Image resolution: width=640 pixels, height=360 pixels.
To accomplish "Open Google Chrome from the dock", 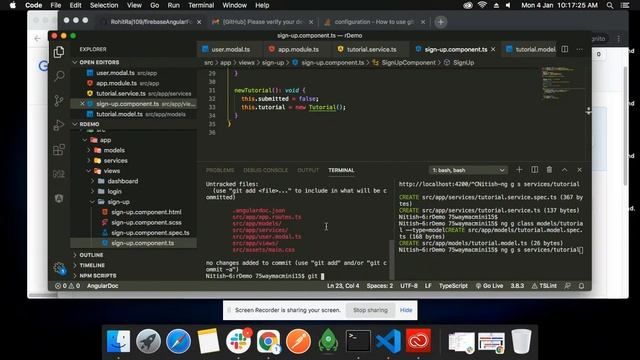I will (268, 341).
